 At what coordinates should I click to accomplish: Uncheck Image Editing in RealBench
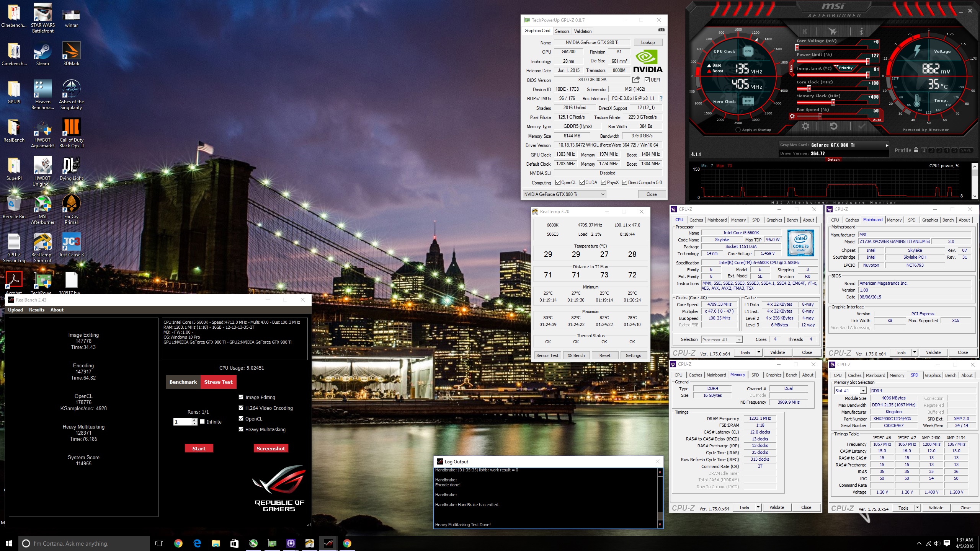tap(241, 397)
